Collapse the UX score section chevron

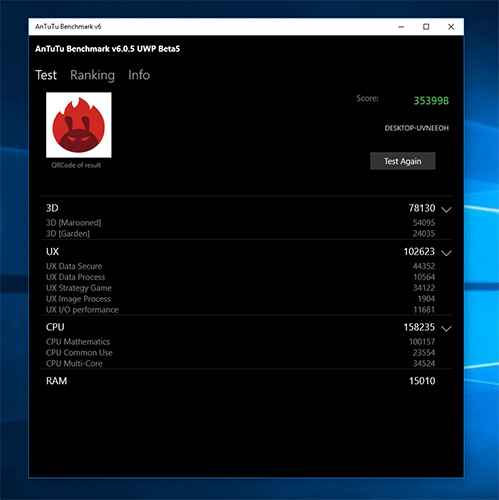446,253
